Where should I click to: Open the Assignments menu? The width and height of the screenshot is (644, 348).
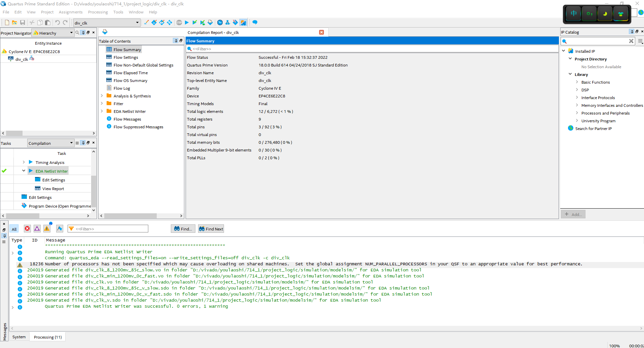pyautogui.click(x=71, y=12)
